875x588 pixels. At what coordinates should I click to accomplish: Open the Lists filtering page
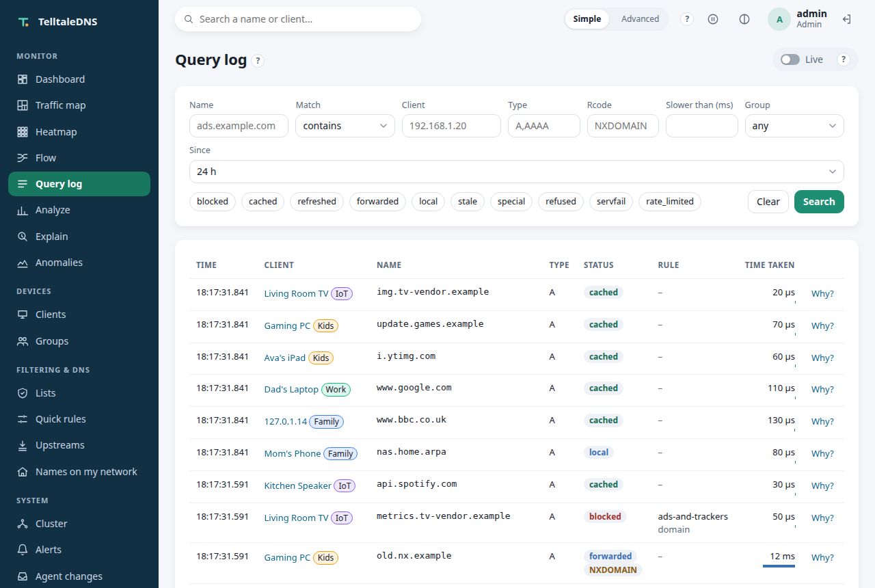point(79,393)
